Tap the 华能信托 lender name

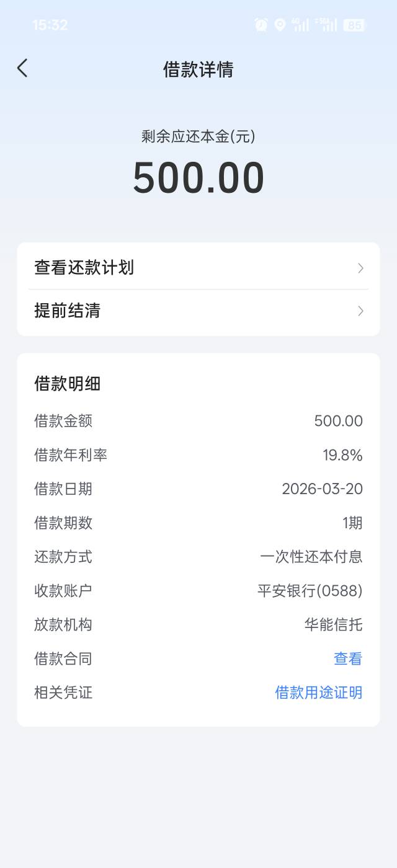[x=333, y=624]
